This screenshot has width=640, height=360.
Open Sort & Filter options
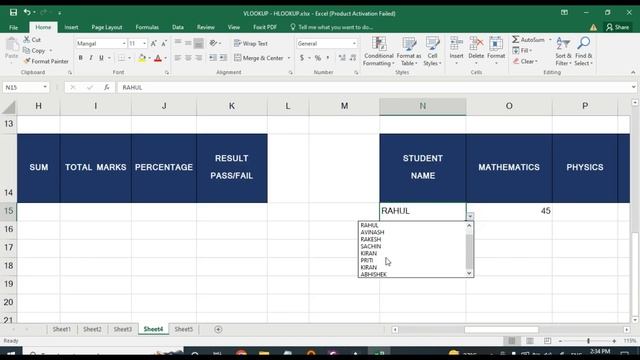[x=563, y=51]
